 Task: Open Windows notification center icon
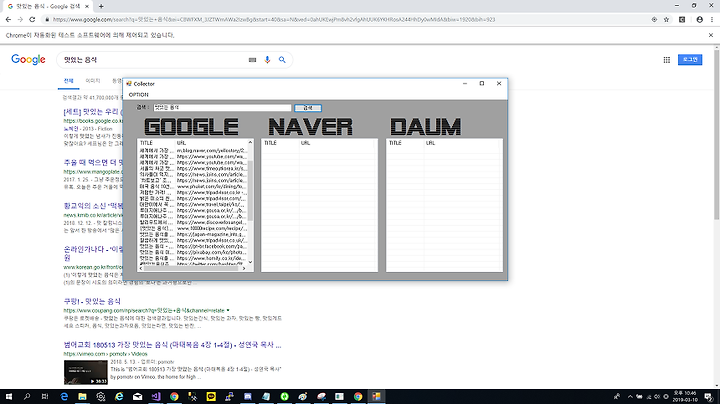pos(709,397)
